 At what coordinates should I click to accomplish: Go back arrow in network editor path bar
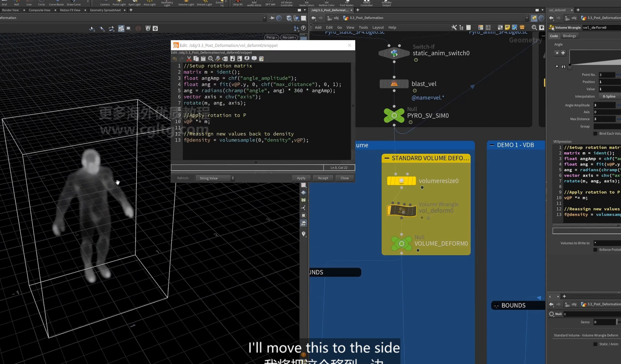point(313,18)
